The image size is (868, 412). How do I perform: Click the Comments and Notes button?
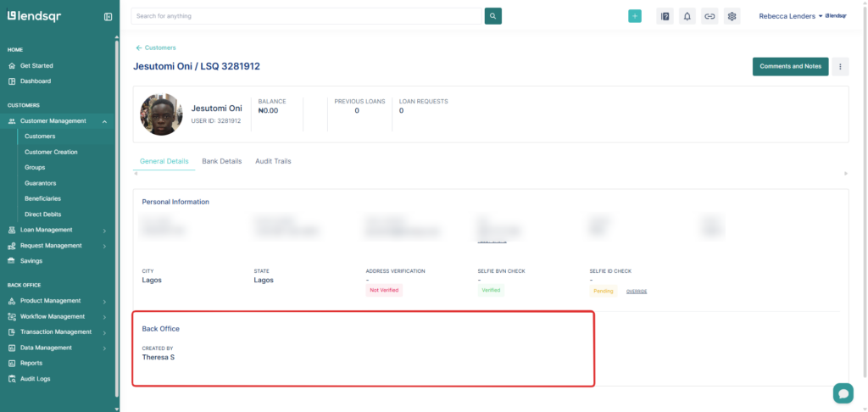tap(790, 66)
